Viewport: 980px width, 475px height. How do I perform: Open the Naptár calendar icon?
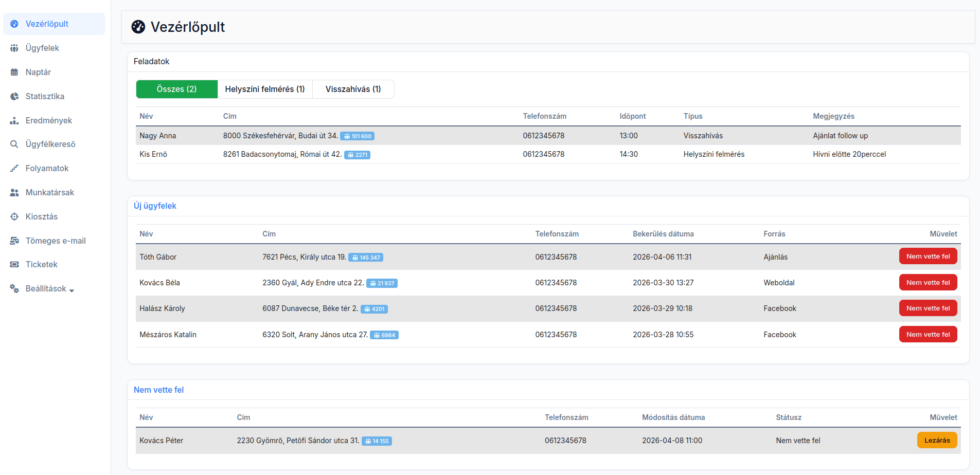[14, 72]
